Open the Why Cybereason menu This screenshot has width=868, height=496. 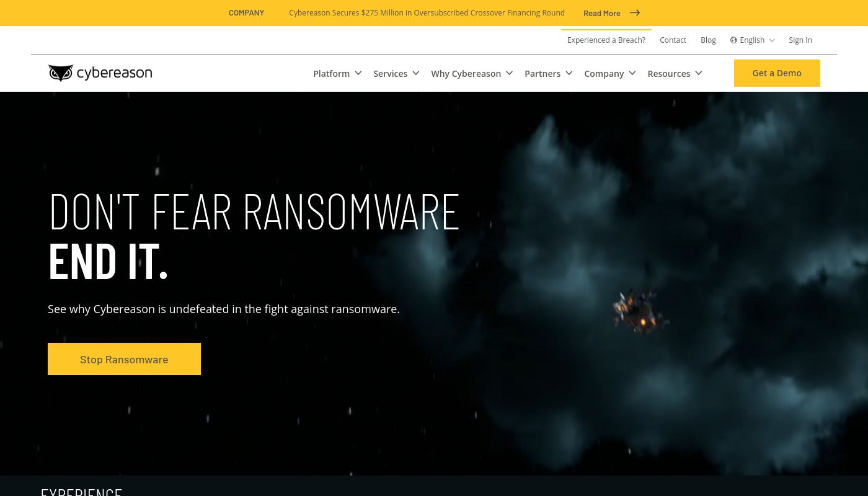(466, 74)
